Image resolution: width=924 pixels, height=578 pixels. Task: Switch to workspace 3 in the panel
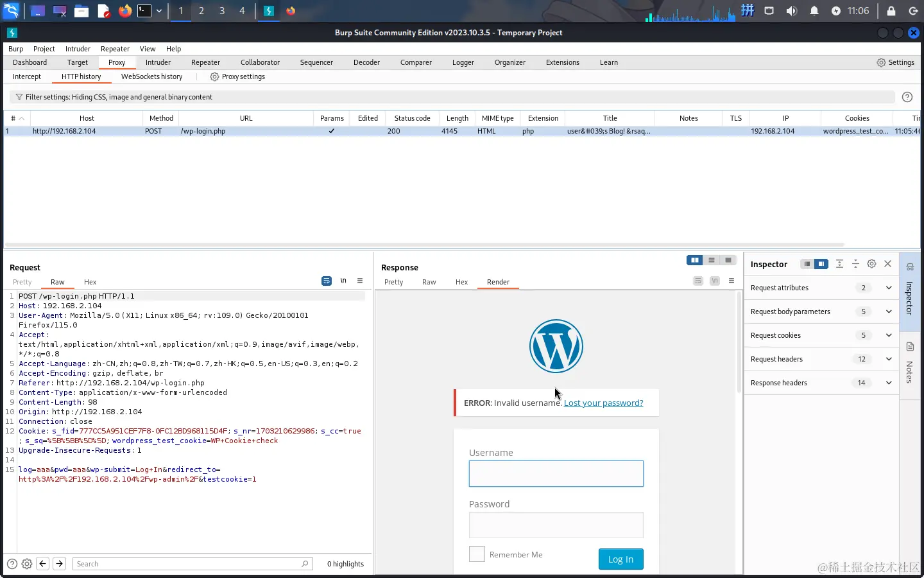[222, 11]
